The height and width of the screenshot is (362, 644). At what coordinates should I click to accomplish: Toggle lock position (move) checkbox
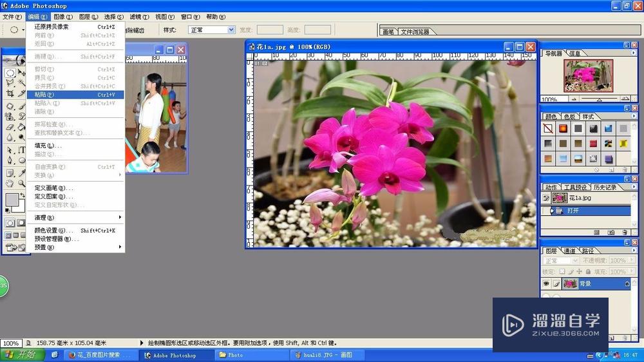pos(579,272)
